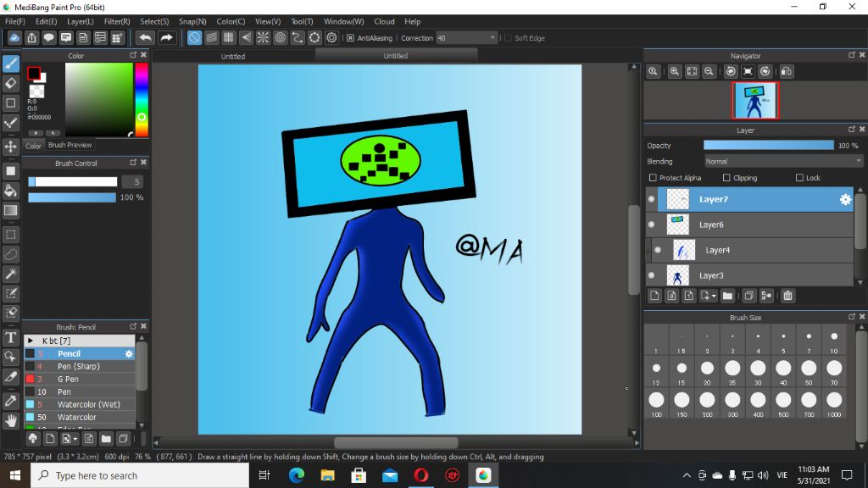Viewport: 868px width, 488px height.
Task: Select the rectangular Select tool
Action: point(11,235)
